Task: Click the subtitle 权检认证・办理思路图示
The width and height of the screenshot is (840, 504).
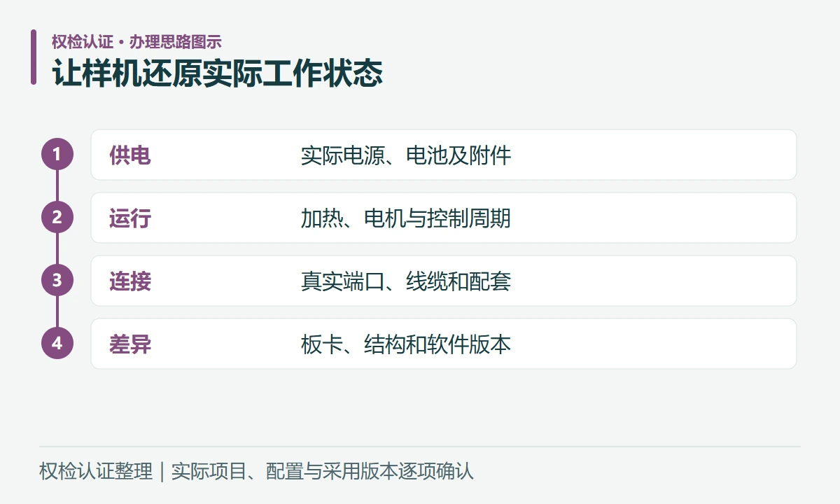Action: point(136,41)
